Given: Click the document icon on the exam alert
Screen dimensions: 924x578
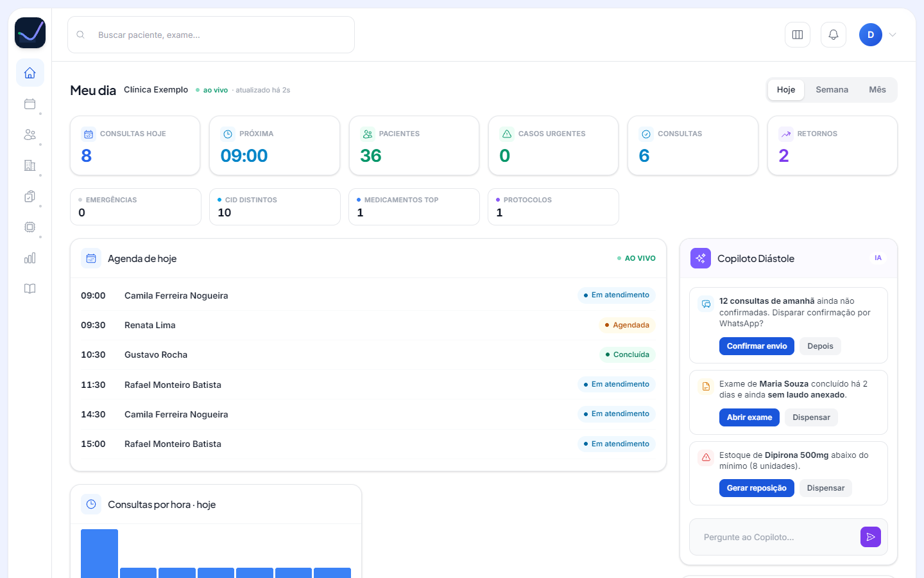Looking at the screenshot, I should click(x=706, y=387).
